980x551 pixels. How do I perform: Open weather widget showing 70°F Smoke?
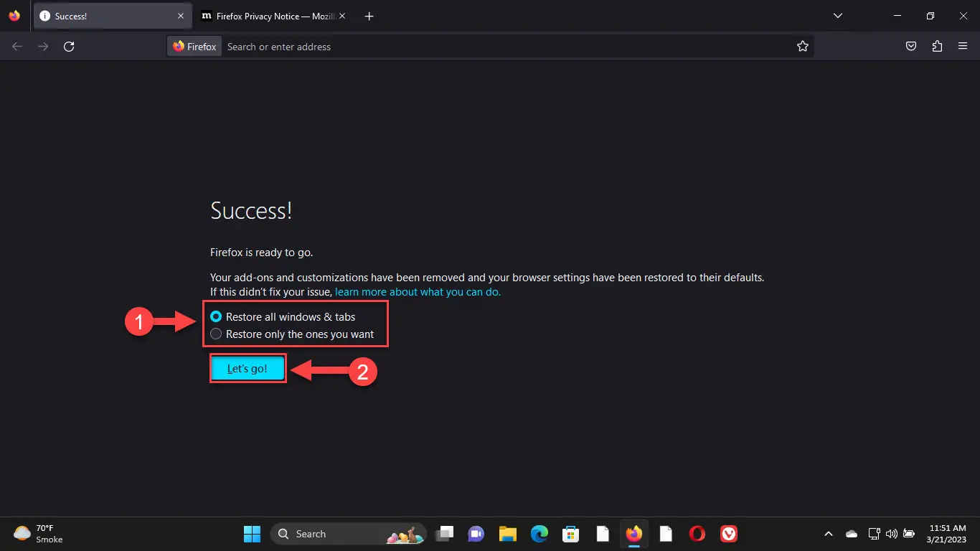click(x=39, y=534)
